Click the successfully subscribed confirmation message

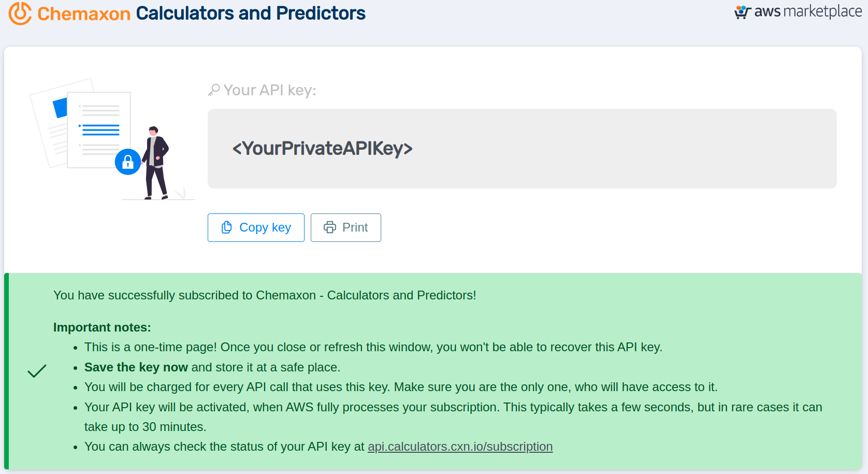coord(265,295)
